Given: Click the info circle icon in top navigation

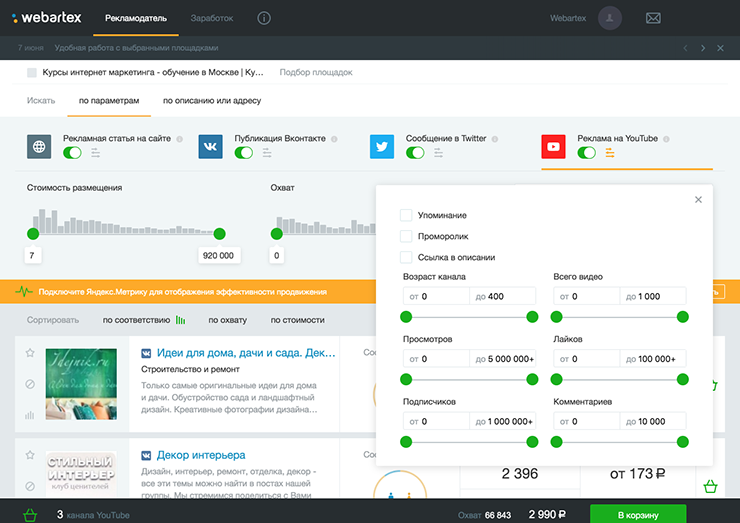Looking at the screenshot, I should (264, 18).
